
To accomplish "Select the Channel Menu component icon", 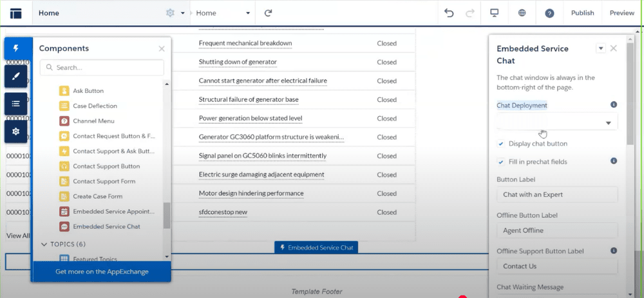I will [64, 121].
